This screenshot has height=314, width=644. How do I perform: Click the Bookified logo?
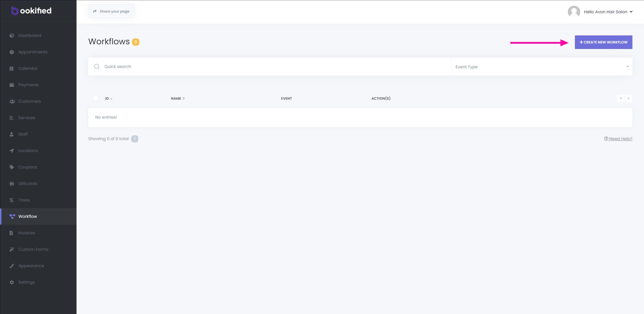tap(31, 11)
